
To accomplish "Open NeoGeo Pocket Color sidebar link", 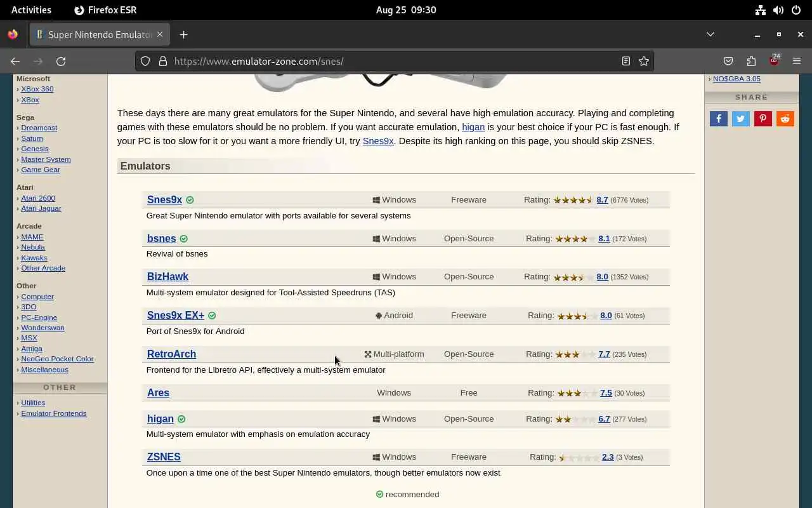I will point(57,359).
